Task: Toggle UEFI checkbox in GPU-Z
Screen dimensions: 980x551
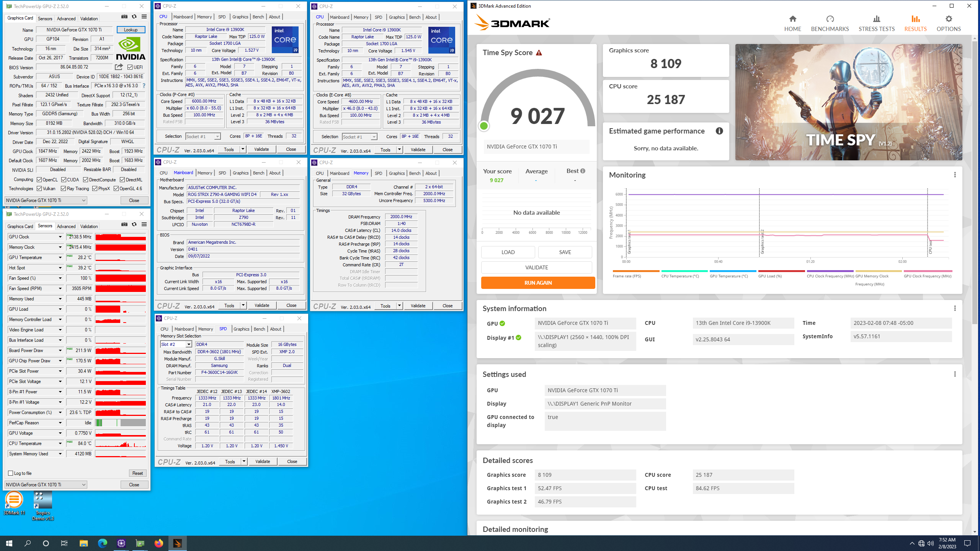Action: [130, 67]
